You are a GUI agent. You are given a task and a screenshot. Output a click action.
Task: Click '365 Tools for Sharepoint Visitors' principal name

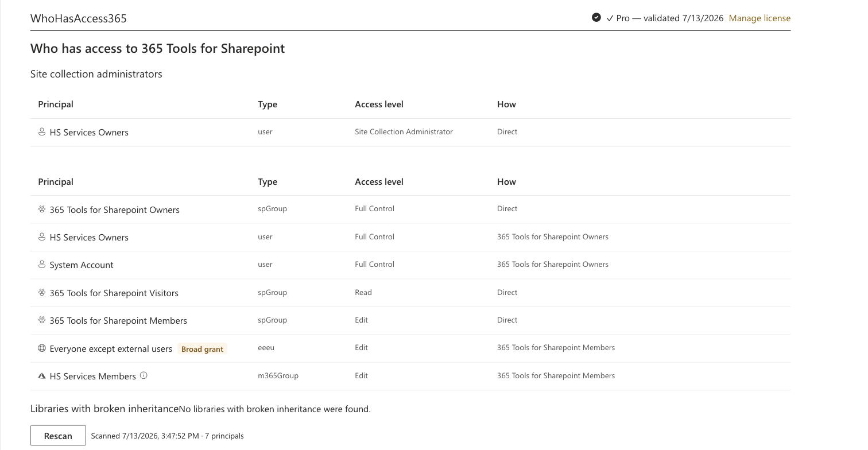click(x=114, y=293)
